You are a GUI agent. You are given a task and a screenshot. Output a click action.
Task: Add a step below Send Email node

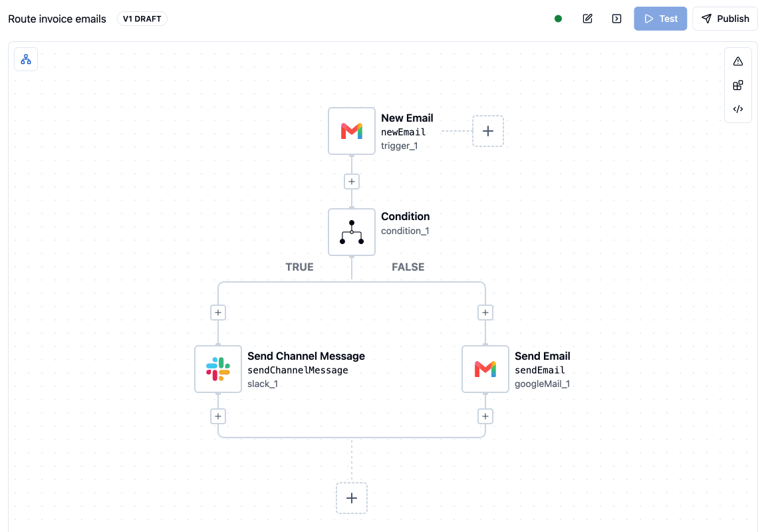[x=485, y=416]
